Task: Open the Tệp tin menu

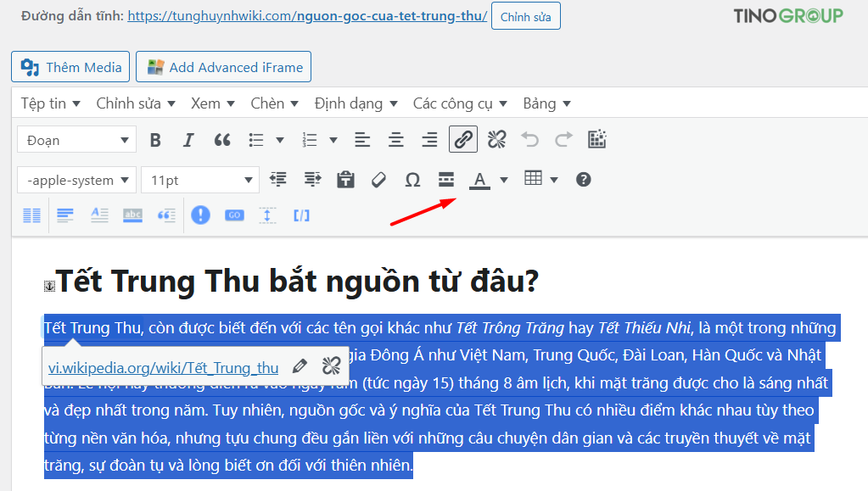Action: coord(50,103)
